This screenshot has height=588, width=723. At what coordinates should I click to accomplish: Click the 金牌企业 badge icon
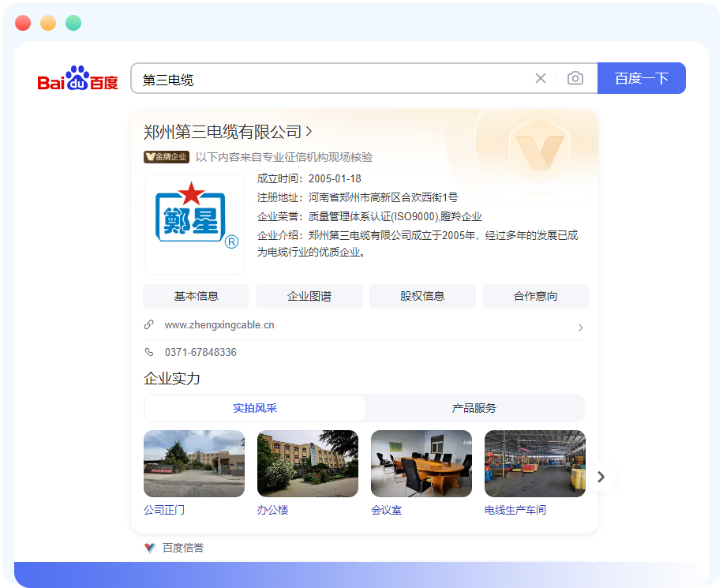pos(167,157)
